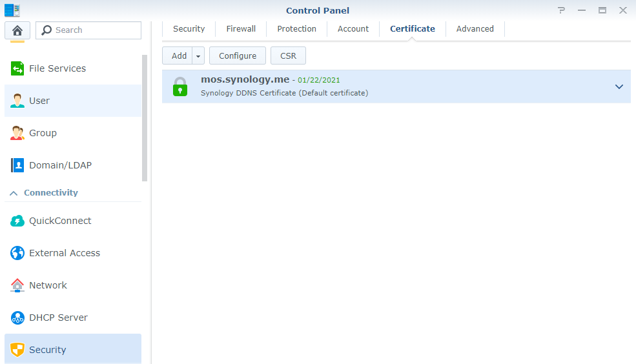636x364 pixels.
Task: Switch to the Firewall tab
Action: point(241,29)
